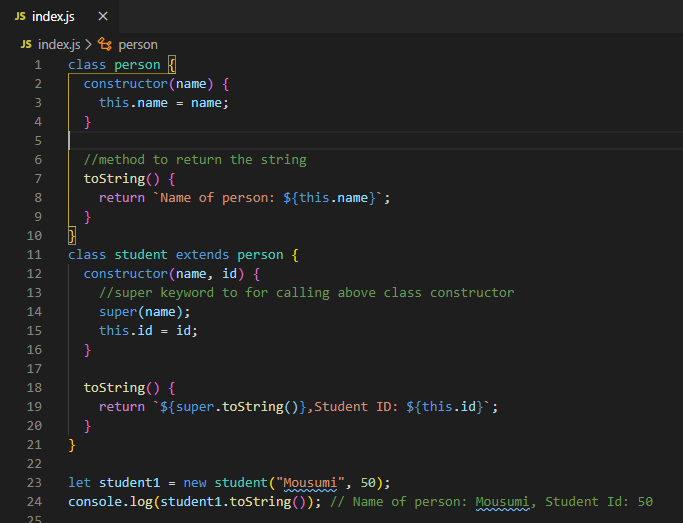Click the JS file icon on the tab
683x523 pixels.
tap(20, 17)
